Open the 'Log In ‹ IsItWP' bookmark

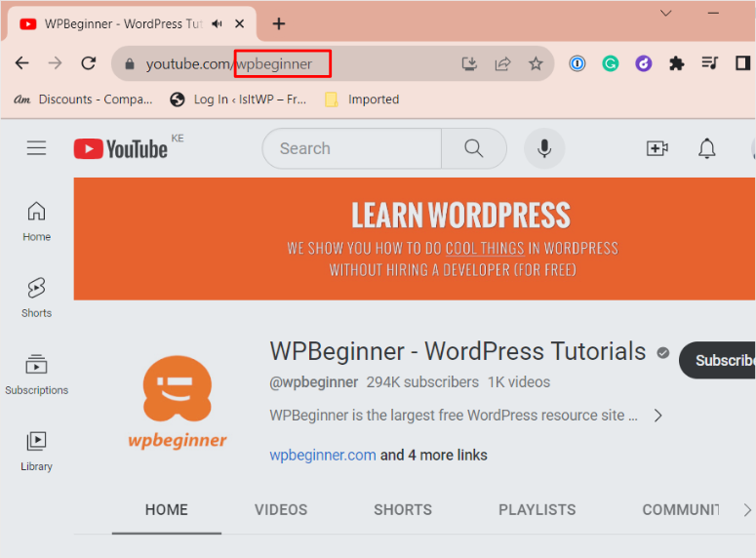tap(238, 100)
